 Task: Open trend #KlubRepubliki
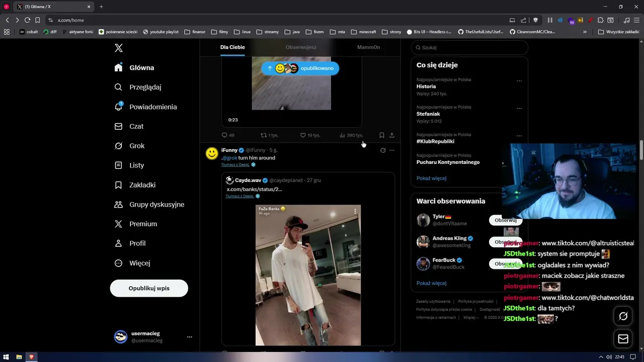tap(436, 141)
